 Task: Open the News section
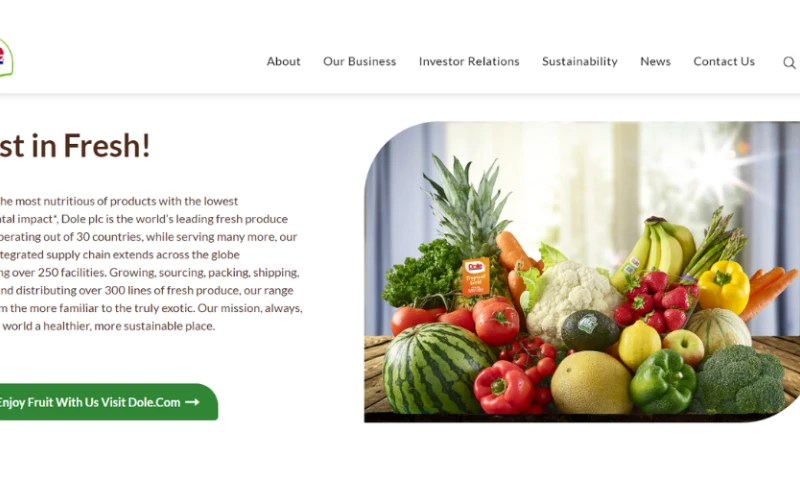(x=656, y=61)
